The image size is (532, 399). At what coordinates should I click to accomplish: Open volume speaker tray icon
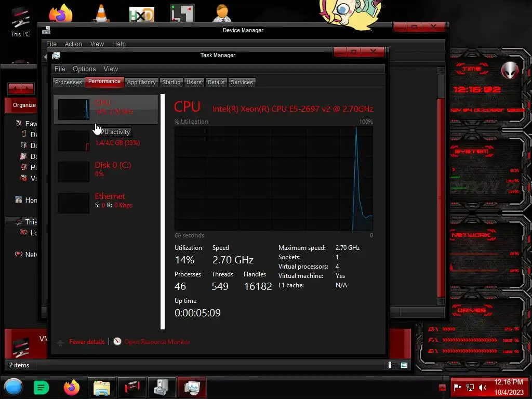482,387
